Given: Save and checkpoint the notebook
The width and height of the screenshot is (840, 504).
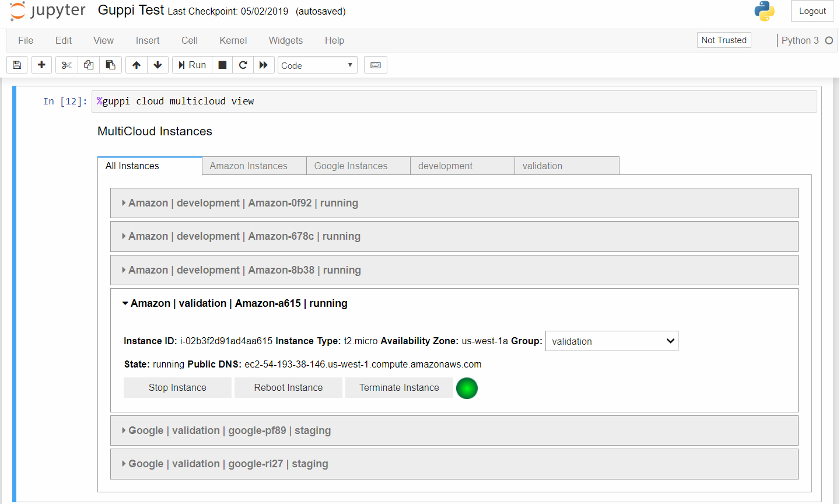Looking at the screenshot, I should (x=17, y=65).
